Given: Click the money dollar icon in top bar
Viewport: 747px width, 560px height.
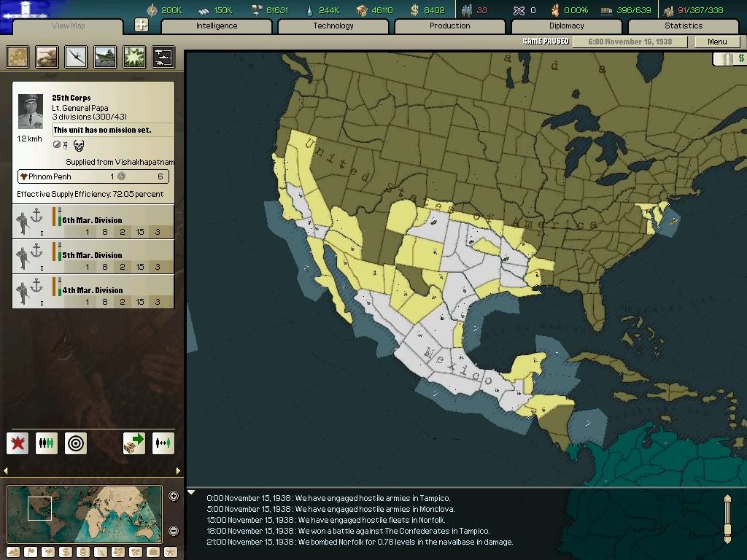Looking at the screenshot, I should (x=415, y=10).
